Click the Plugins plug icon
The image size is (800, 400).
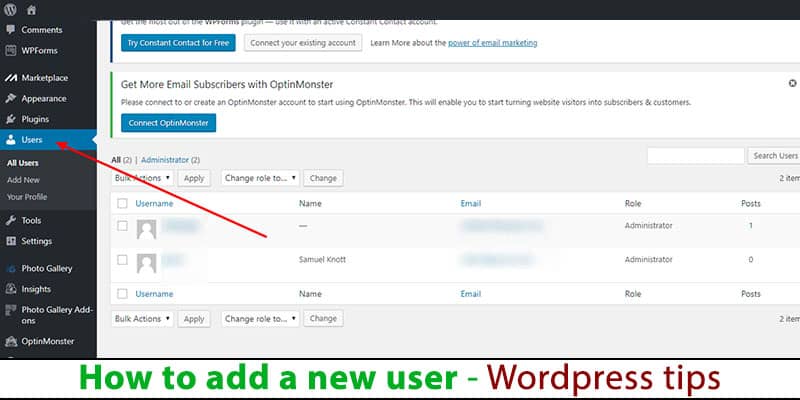pos(11,119)
